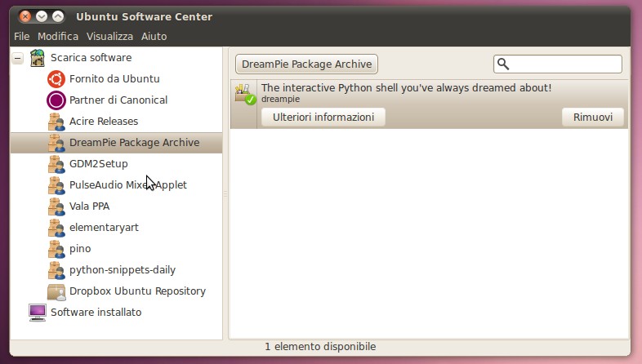
Task: Click the Ubuntu logo icon beside Fornito da Ubuntu
Action: click(x=56, y=79)
